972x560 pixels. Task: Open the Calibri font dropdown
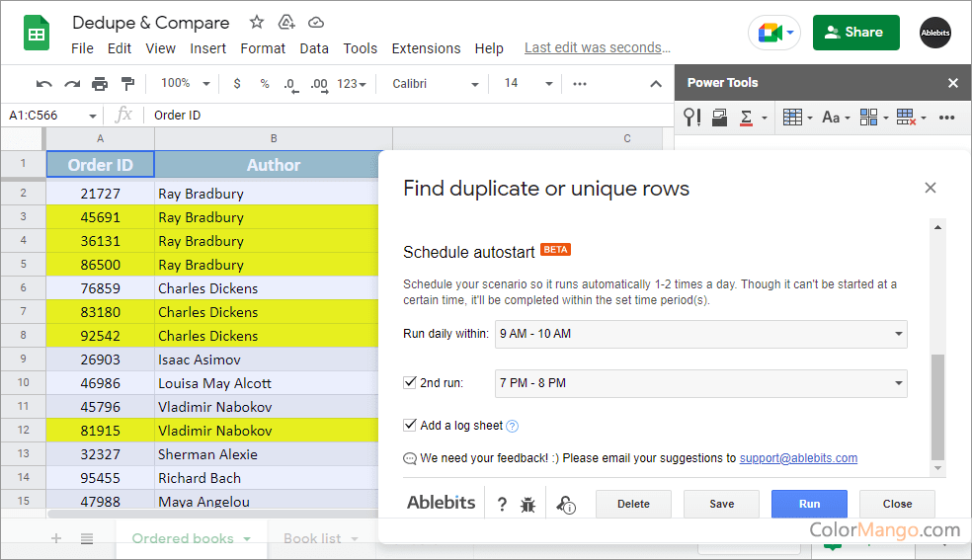tap(435, 84)
